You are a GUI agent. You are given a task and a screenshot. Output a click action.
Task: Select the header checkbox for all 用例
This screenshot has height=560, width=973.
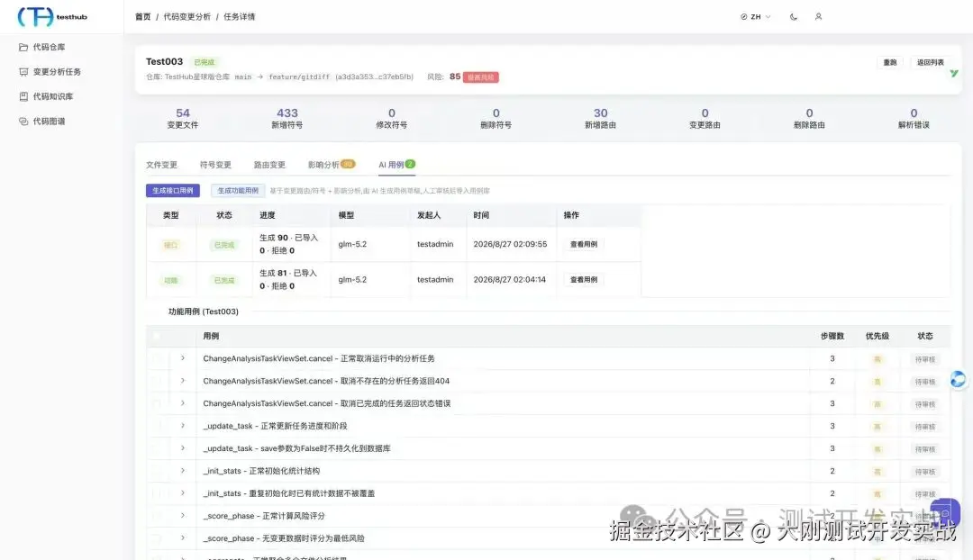(x=157, y=336)
